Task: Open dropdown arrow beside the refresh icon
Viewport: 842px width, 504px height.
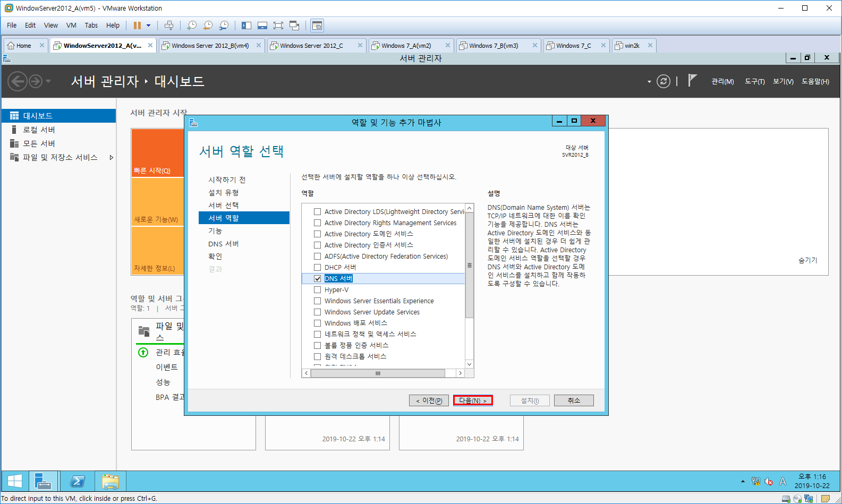Action: pos(649,82)
